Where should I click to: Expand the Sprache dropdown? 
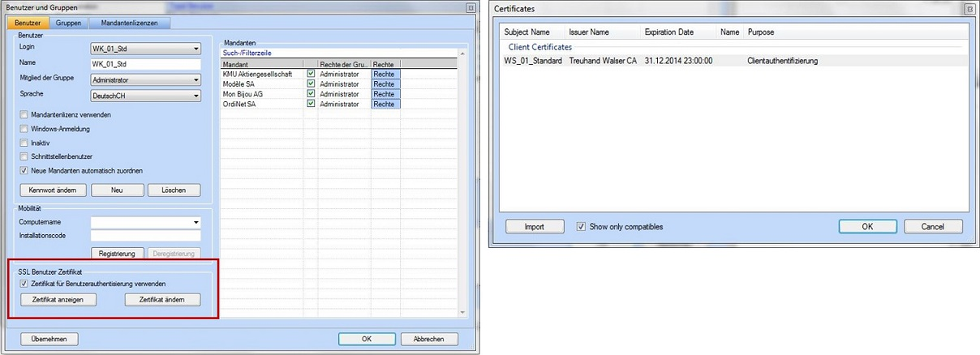coord(196,96)
